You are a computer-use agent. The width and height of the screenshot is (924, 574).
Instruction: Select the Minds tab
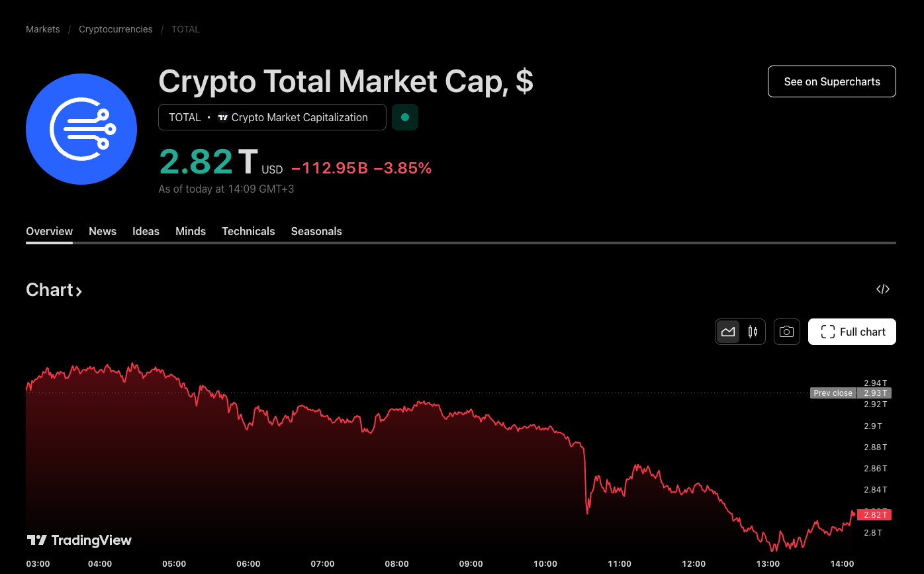191,231
